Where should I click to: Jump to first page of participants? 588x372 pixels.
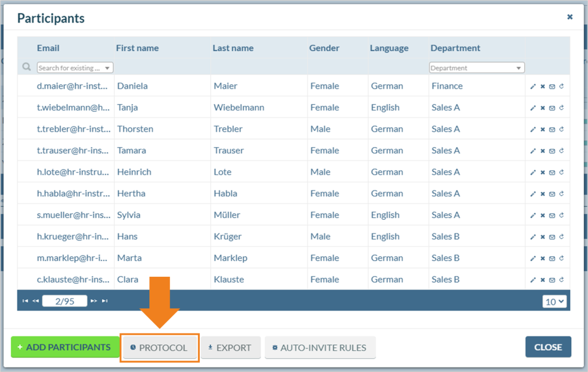pyautogui.click(x=25, y=301)
